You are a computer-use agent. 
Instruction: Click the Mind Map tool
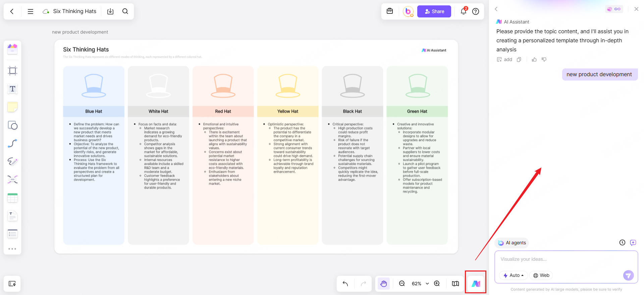(12, 180)
